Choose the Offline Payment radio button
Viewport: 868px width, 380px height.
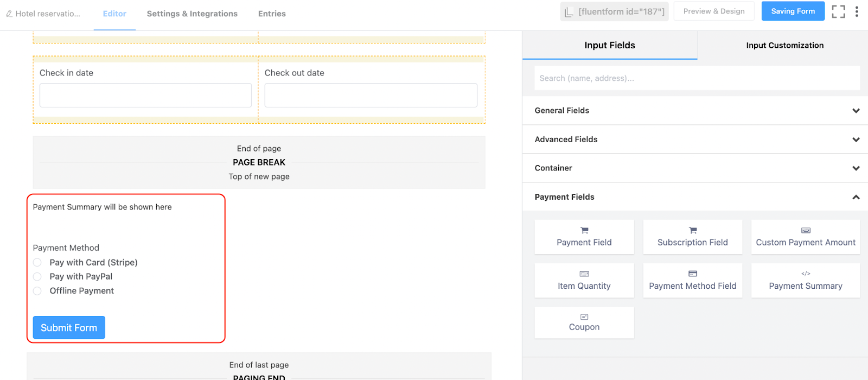[x=37, y=291]
